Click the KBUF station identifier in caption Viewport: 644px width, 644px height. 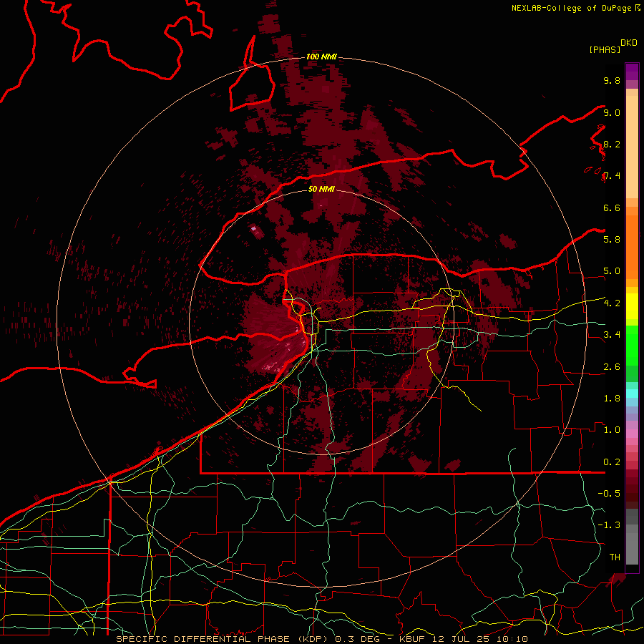[415, 639]
